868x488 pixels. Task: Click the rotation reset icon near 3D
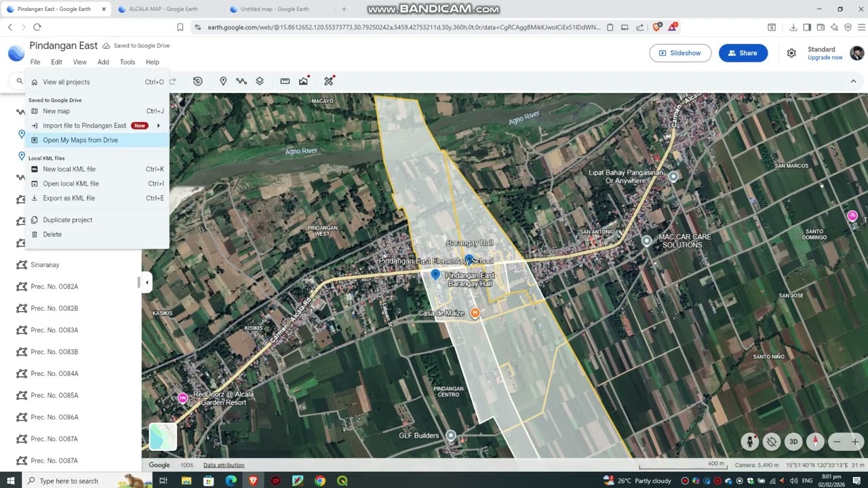tap(772, 442)
